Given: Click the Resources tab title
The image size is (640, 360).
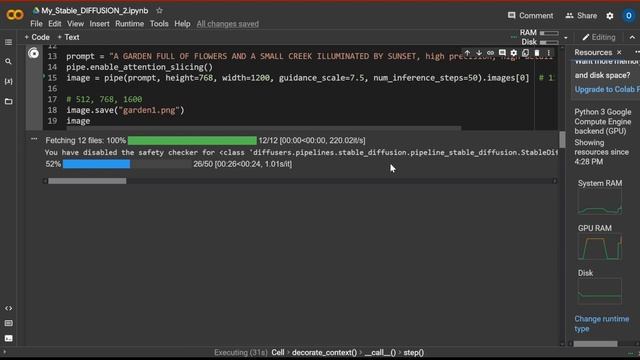Looking at the screenshot, I should coord(593,52).
